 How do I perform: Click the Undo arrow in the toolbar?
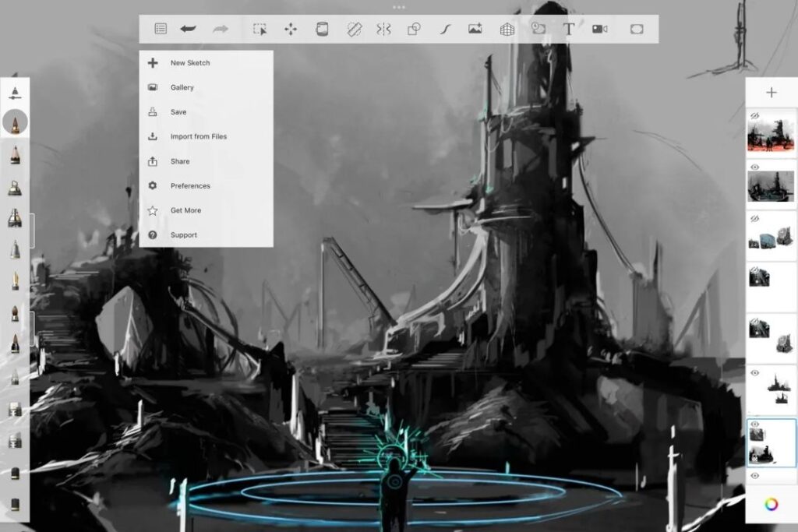[x=188, y=29]
